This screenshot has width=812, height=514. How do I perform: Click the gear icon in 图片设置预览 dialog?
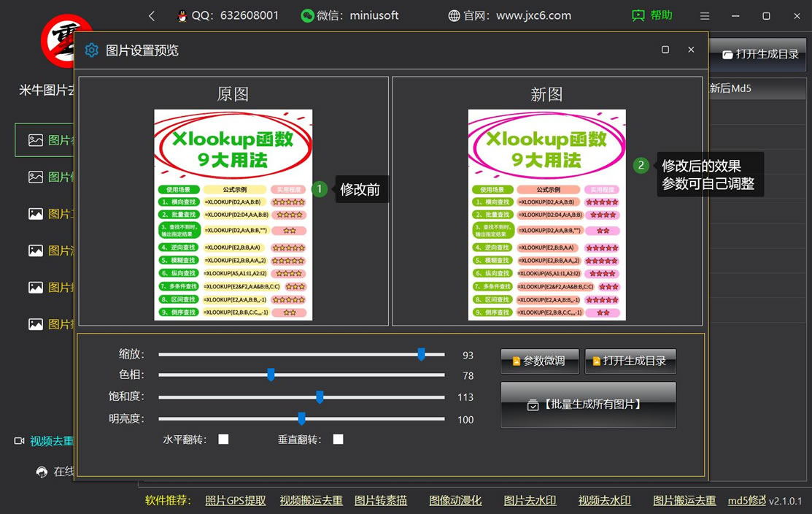click(92, 50)
